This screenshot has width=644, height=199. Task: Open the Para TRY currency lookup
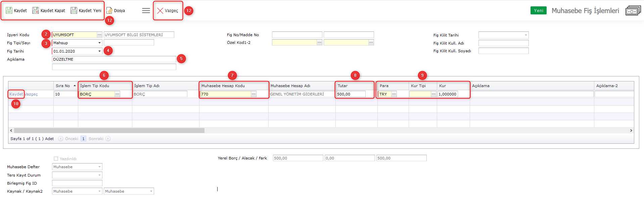pos(394,94)
